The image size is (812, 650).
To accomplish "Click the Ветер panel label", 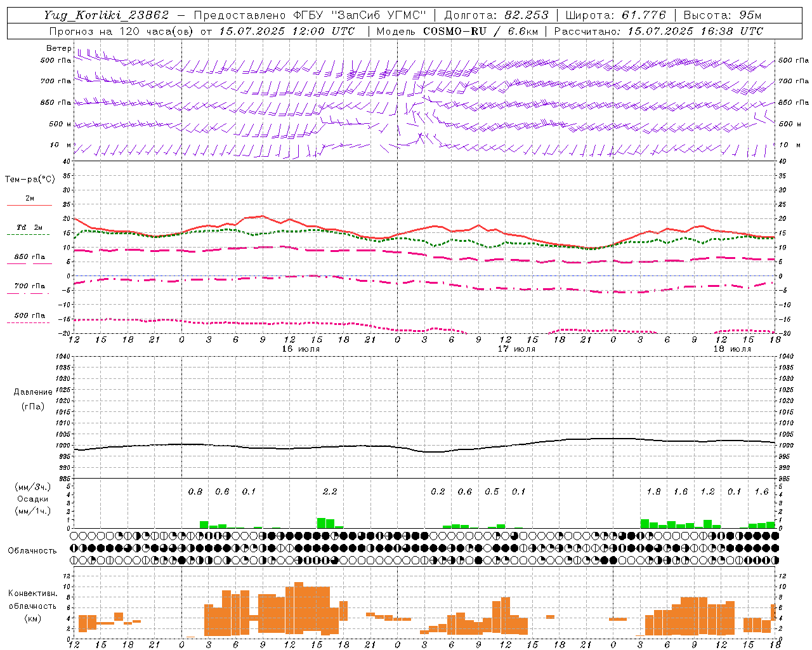I will coord(58,48).
